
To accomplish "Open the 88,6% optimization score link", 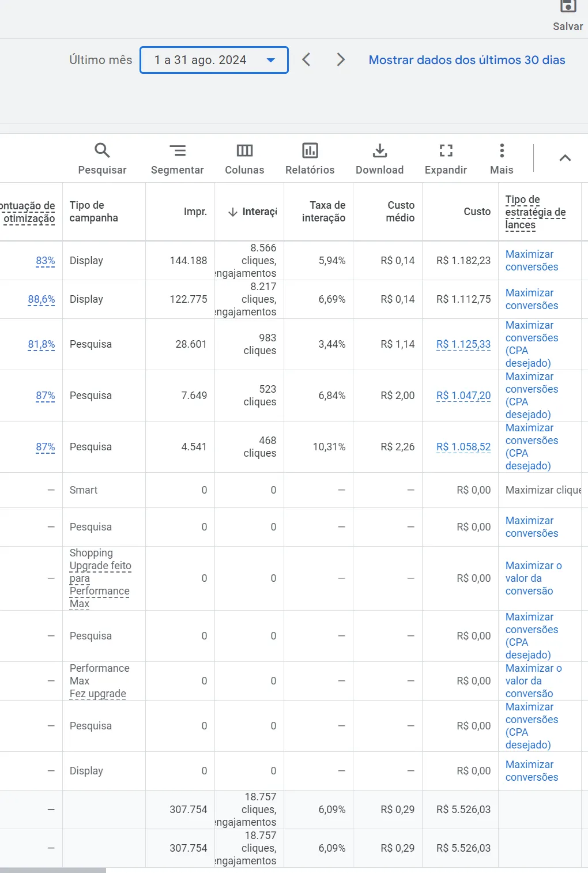I will point(42,299).
